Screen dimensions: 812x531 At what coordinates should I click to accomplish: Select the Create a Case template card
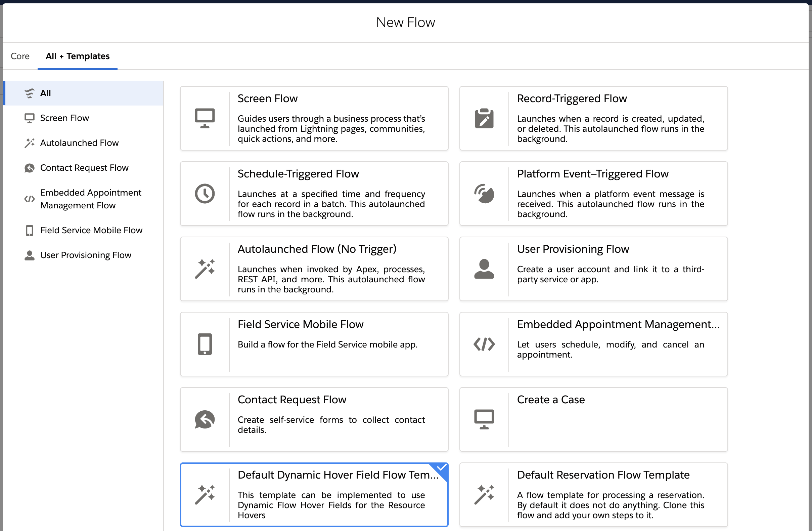coord(593,419)
